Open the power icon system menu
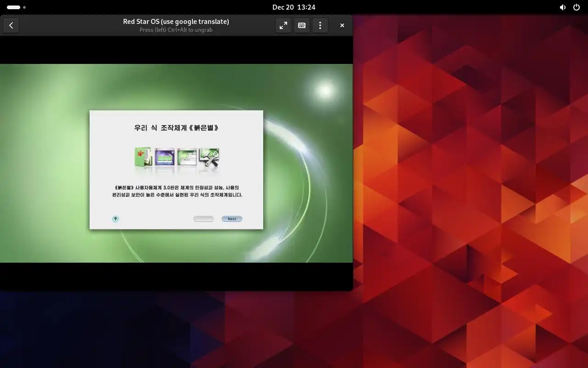The height and width of the screenshot is (368, 588). [x=577, y=7]
